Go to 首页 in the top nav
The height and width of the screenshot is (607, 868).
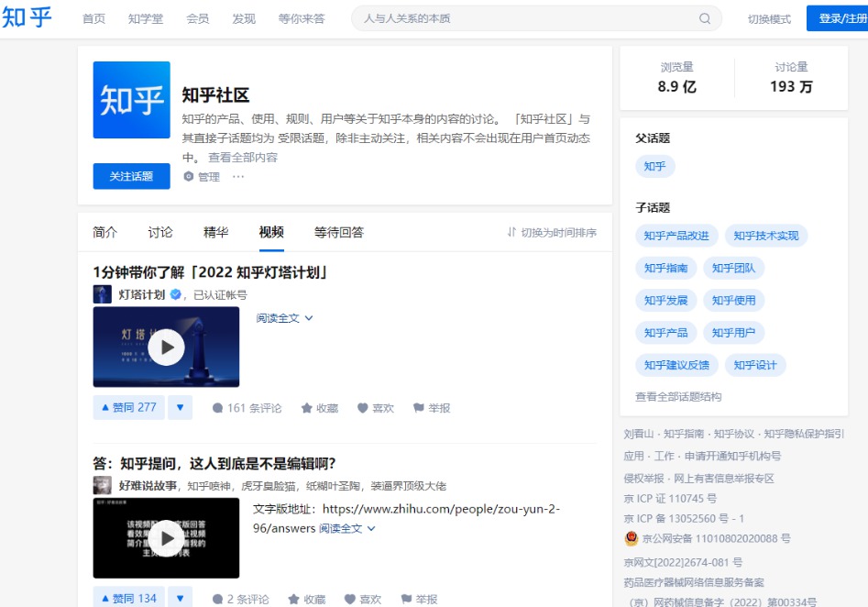pos(94,19)
